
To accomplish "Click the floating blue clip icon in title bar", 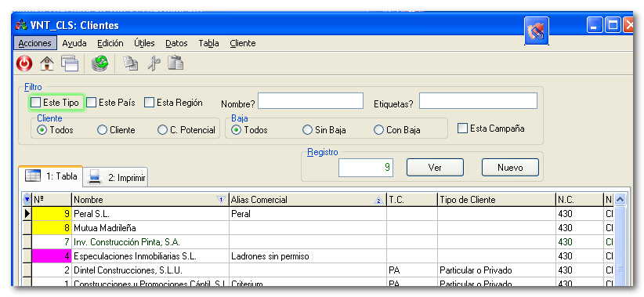I will click(x=537, y=31).
